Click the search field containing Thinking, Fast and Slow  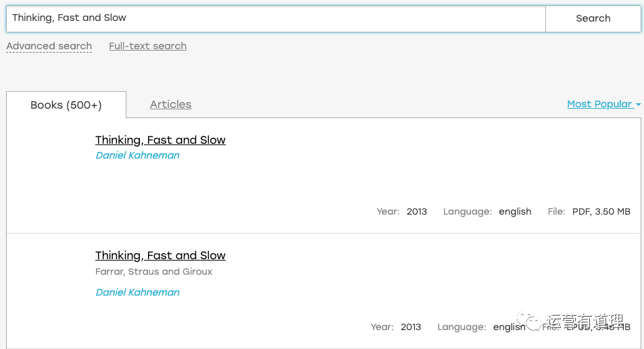point(276,18)
